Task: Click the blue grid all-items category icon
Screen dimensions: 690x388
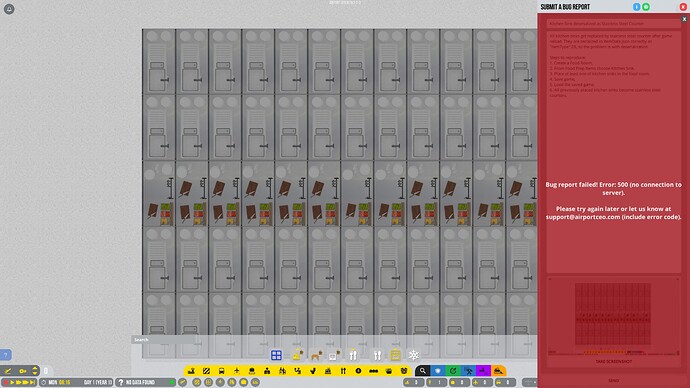Action: 276,355
